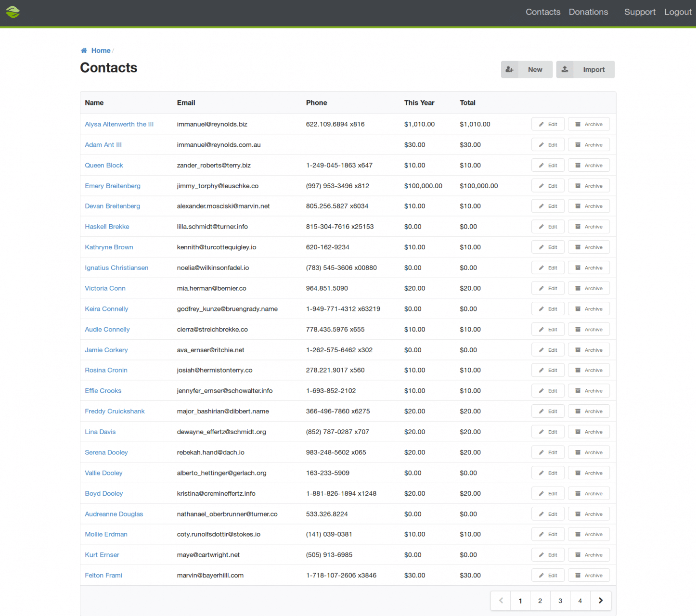Viewport: 696px width, 616px height.
Task: Click the leaf logo in the top navbar
Action: [13, 12]
